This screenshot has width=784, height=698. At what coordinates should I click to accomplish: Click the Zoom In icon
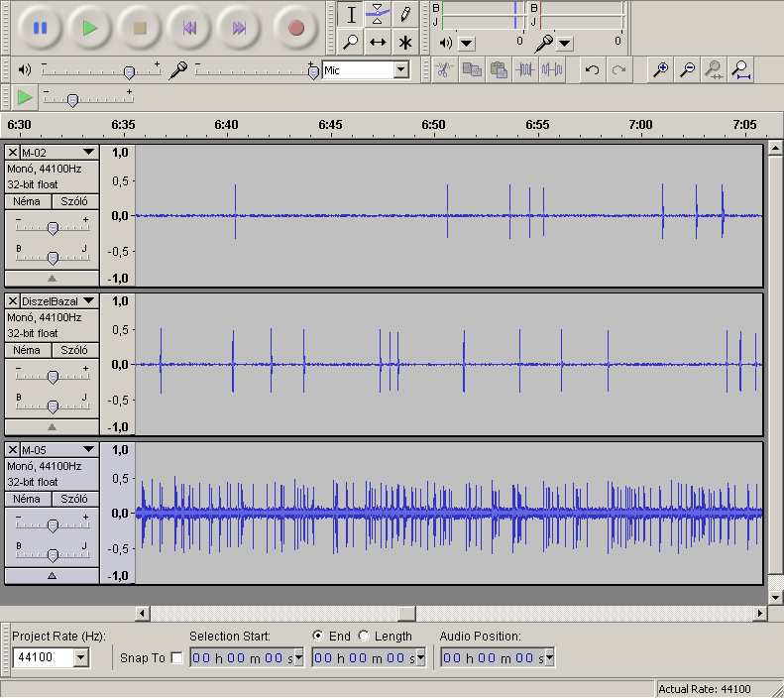[660, 70]
